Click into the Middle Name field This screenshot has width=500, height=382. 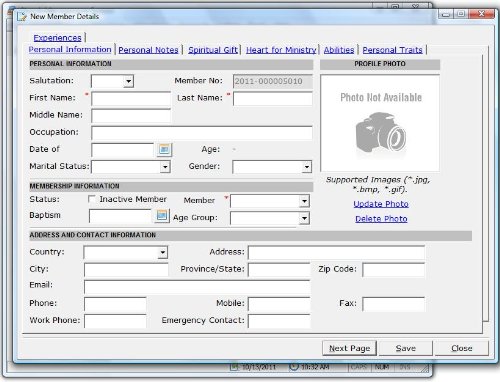click(x=131, y=116)
